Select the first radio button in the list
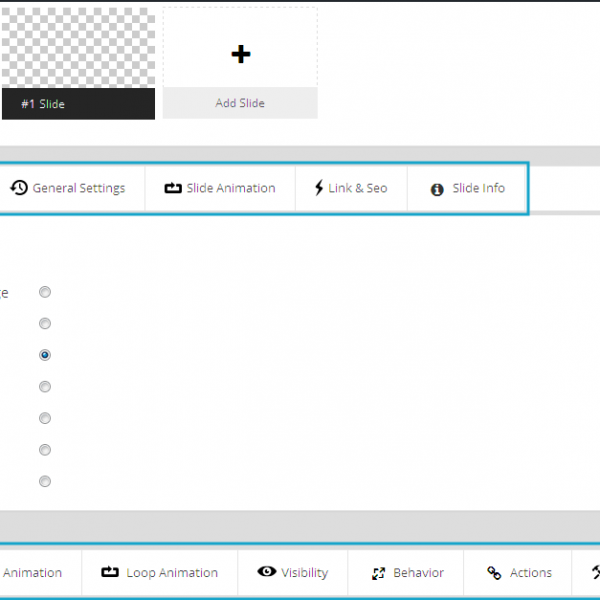Screen dimensions: 600x600 45,292
